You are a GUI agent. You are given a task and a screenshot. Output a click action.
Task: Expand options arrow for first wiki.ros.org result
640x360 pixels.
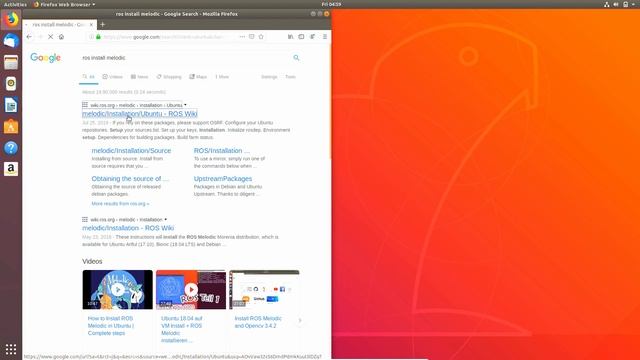click(185, 105)
